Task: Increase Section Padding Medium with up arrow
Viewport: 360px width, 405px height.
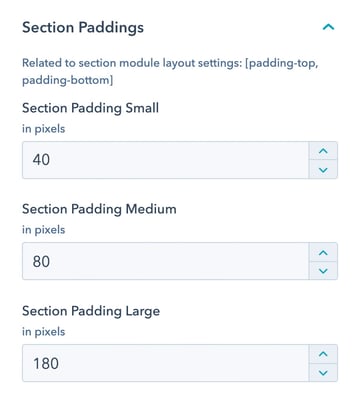Action: pyautogui.click(x=323, y=252)
